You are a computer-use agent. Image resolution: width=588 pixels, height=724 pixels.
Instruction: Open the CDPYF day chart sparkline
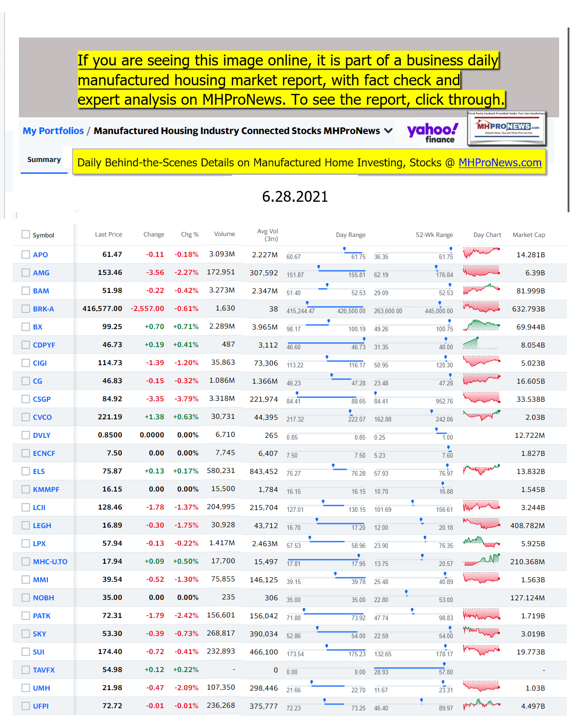click(481, 343)
